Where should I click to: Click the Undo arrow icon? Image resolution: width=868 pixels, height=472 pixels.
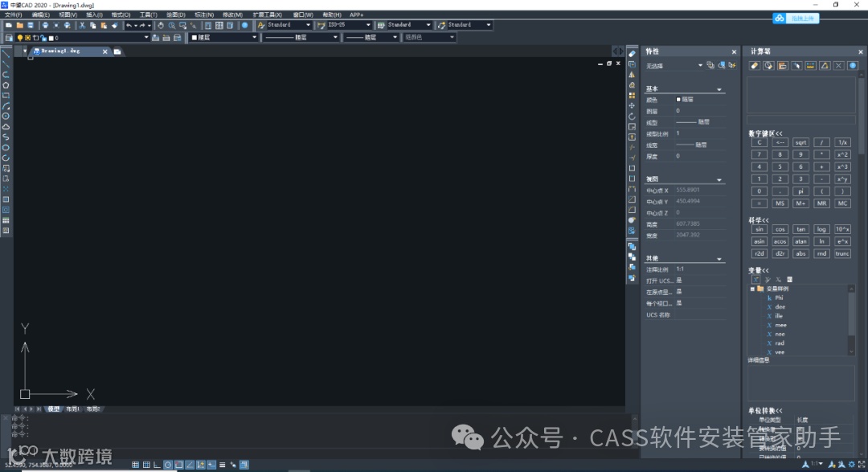(x=129, y=25)
